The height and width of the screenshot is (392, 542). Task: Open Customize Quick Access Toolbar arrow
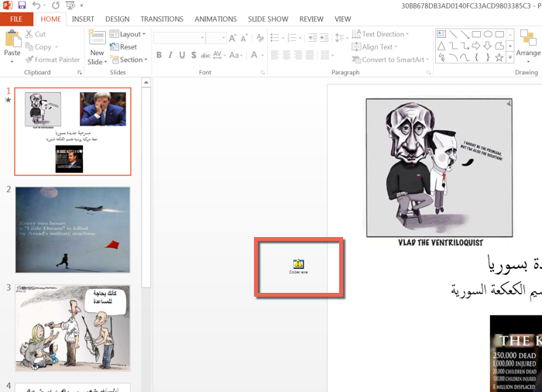pos(81,5)
